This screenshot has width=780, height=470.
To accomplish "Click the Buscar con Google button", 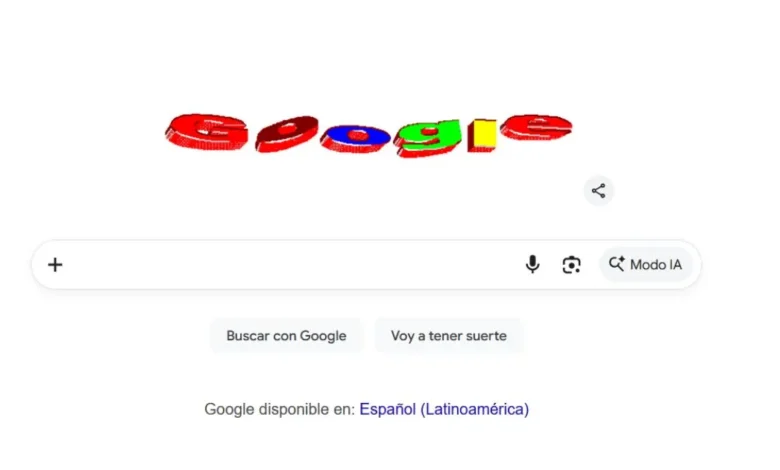I will point(286,336).
